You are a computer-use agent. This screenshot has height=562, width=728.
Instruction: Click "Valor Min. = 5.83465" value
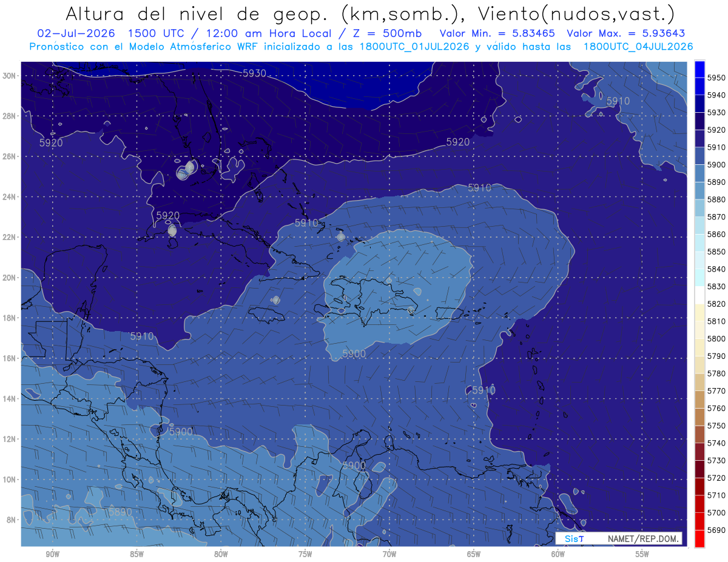[496, 33]
